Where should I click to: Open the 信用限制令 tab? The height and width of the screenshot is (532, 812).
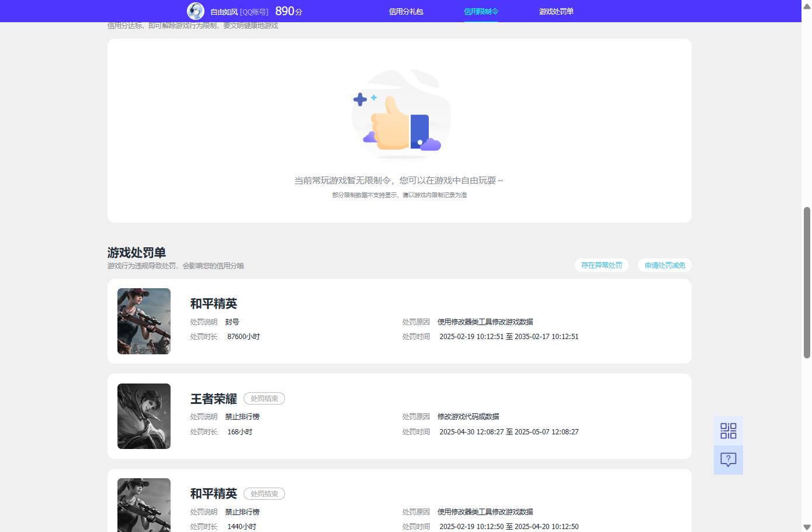(x=481, y=11)
